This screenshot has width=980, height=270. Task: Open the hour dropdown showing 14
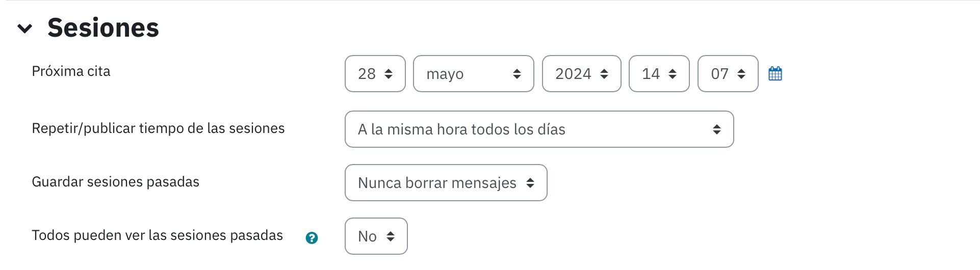click(659, 74)
